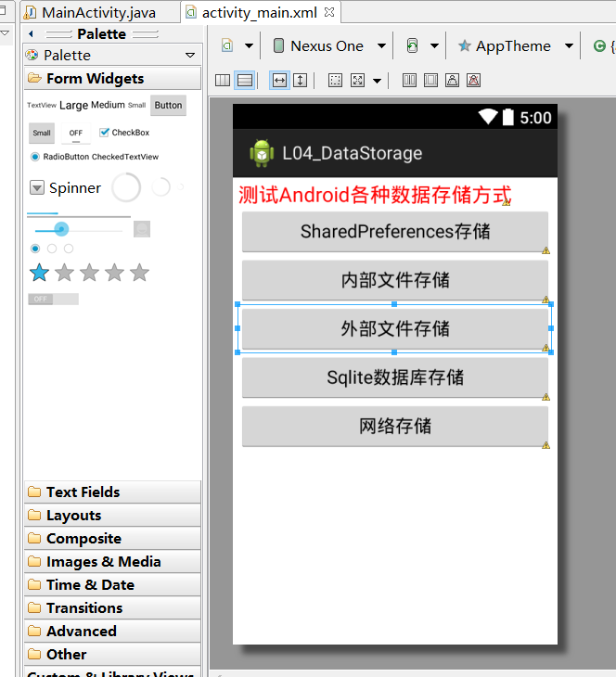The width and height of the screenshot is (616, 677).
Task: Select the large ProgressBar circle widget
Action: pos(126,187)
